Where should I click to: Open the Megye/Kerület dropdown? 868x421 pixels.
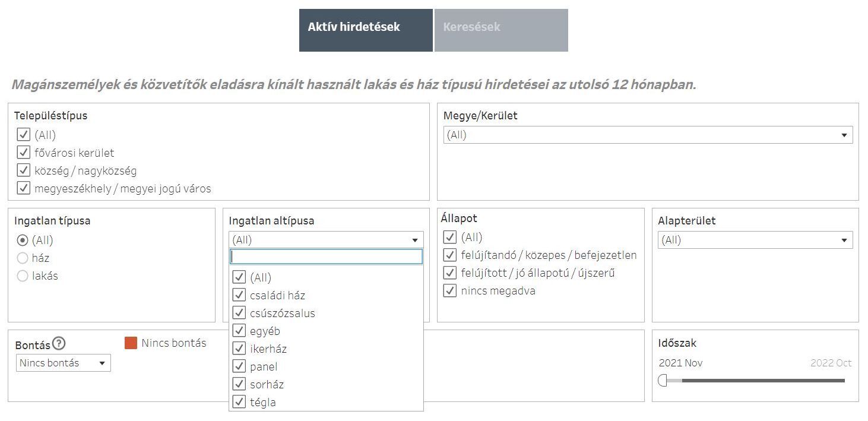(x=648, y=135)
